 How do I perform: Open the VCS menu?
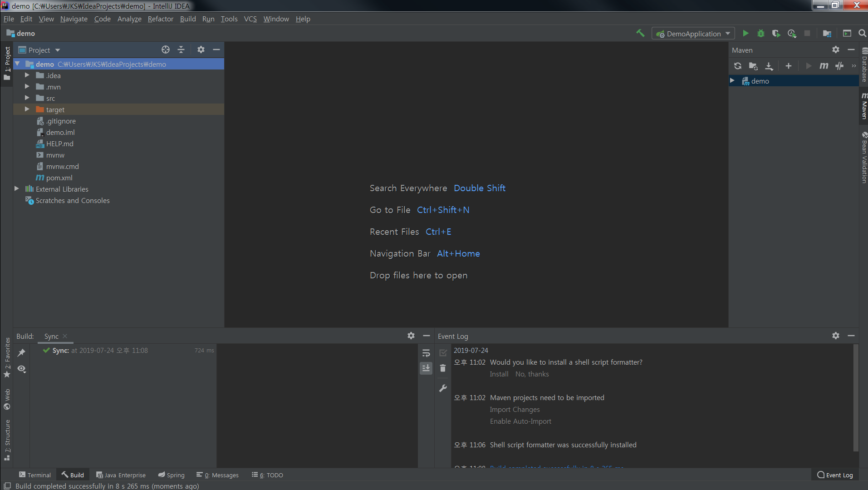point(250,19)
